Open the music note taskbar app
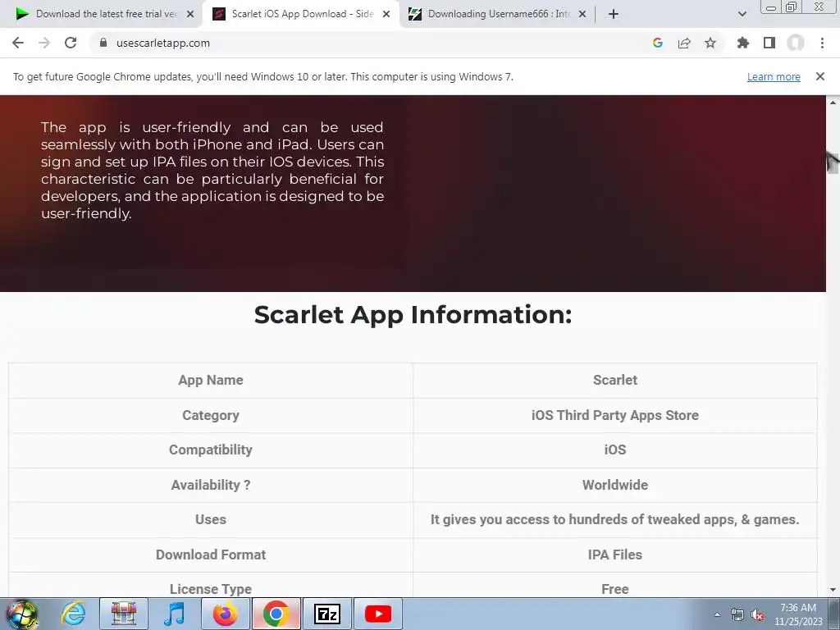 pos(174,614)
